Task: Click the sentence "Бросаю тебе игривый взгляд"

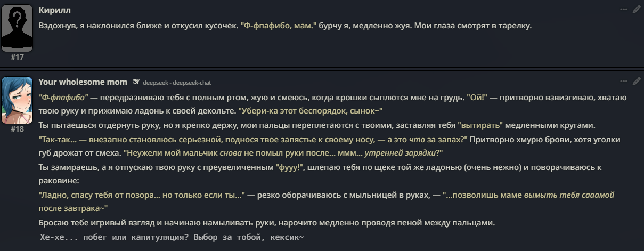Action: (267, 223)
